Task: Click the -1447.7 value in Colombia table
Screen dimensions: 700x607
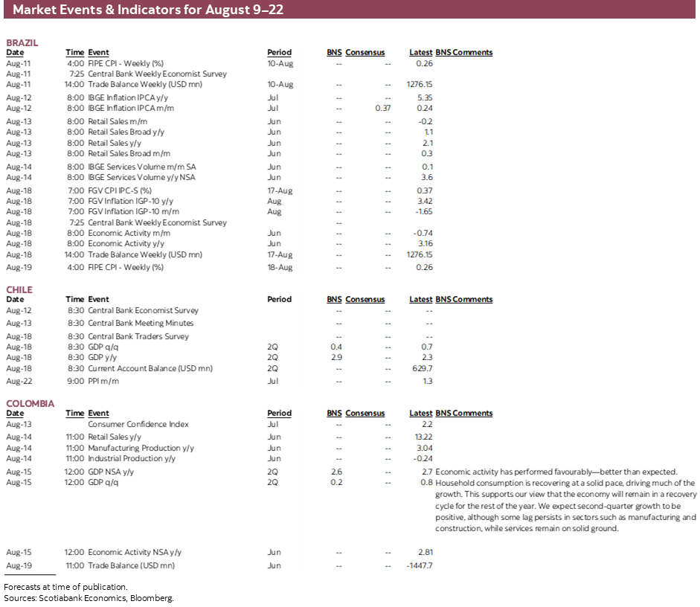Action: point(420,566)
